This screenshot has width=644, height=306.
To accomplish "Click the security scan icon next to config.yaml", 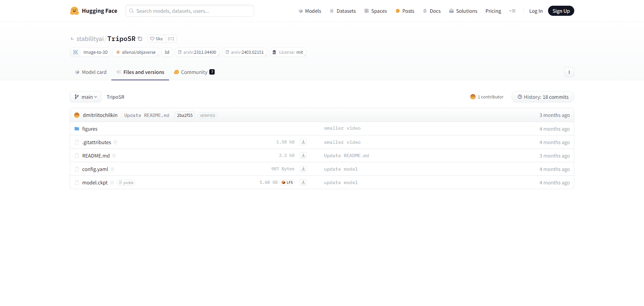I will tap(112, 169).
